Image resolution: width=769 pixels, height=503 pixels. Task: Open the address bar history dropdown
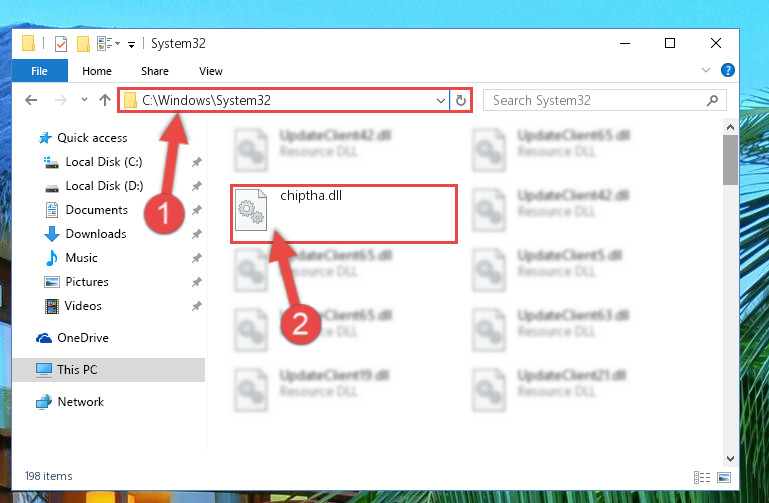(440, 101)
